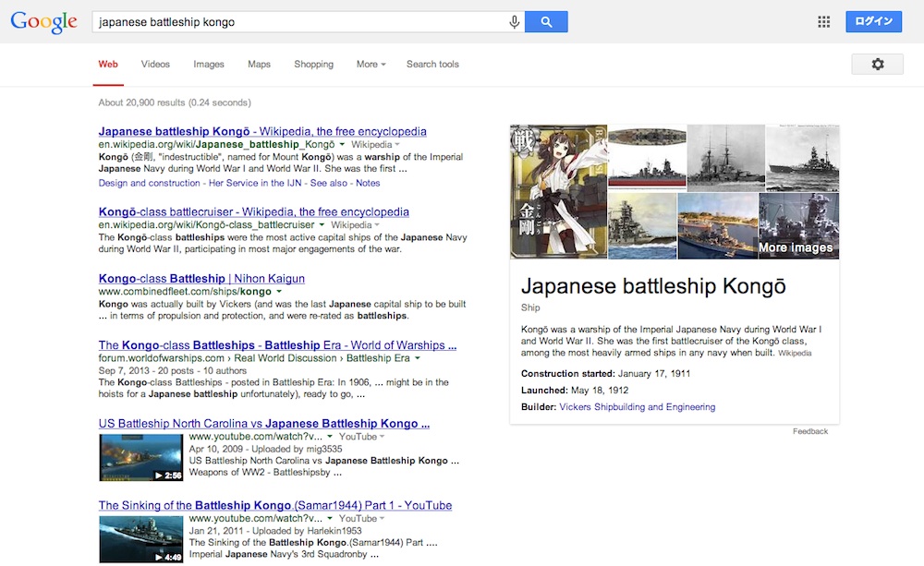Viewport: 924px width, 566px height.
Task: Switch to the Images tab
Action: 209,65
